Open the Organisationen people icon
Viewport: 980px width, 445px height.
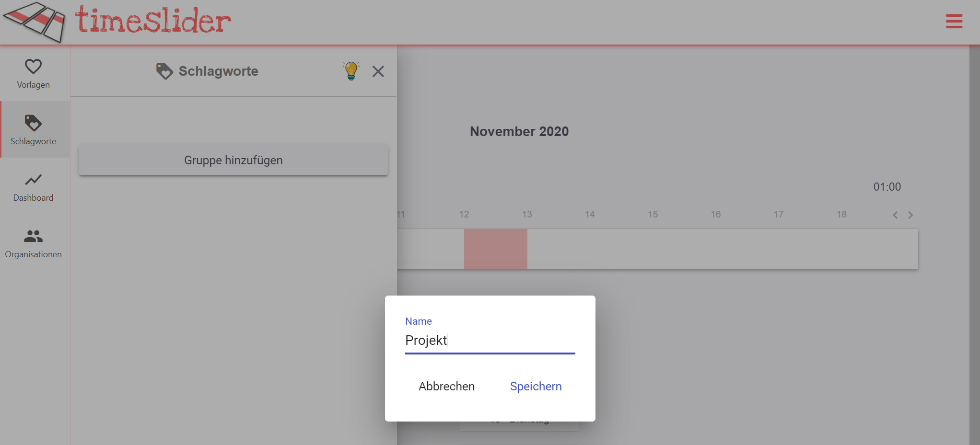[33, 236]
